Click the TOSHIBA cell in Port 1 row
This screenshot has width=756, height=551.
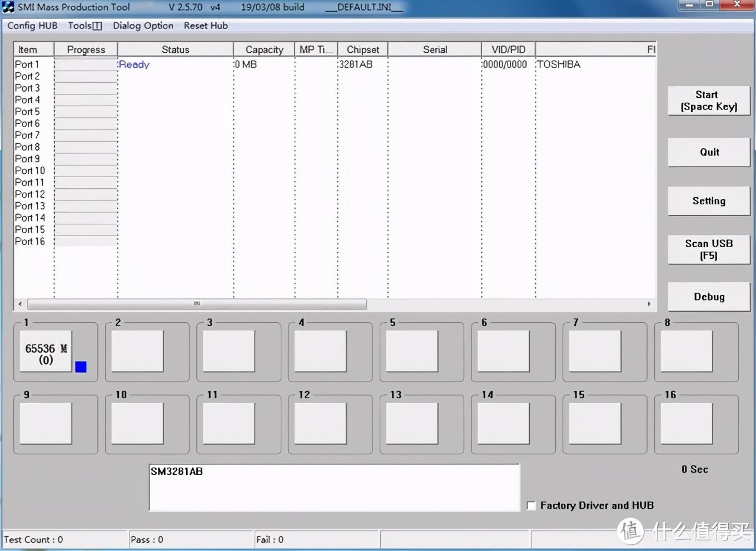pos(559,64)
